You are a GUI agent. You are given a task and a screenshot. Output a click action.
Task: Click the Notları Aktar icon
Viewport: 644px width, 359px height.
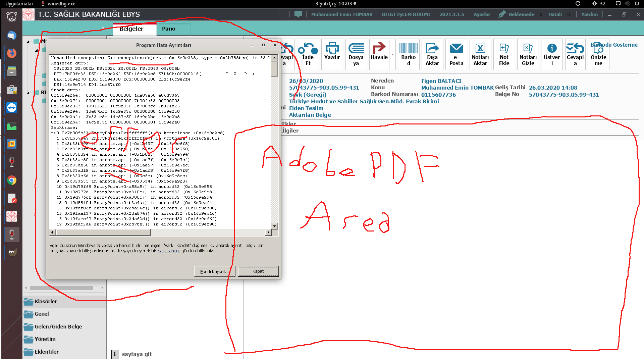pyautogui.click(x=480, y=54)
